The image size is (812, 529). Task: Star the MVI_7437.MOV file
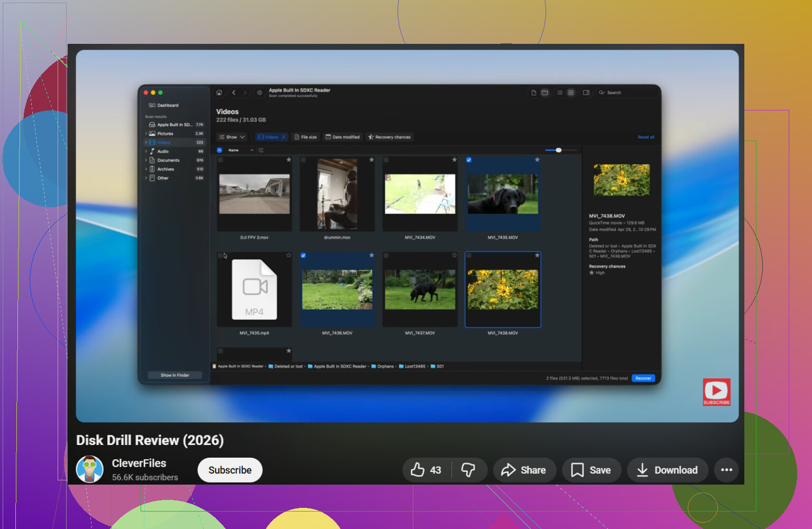[454, 255]
